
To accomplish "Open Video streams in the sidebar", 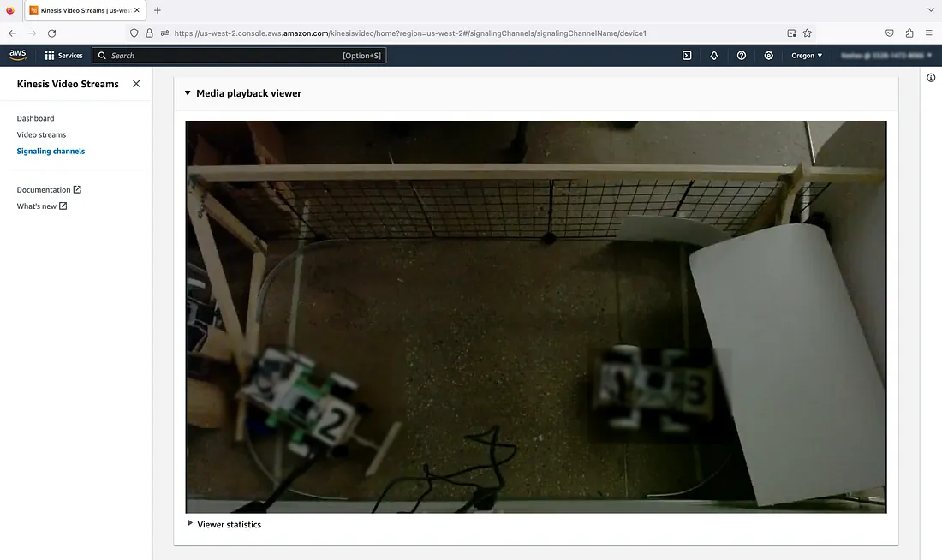I will coord(41,134).
